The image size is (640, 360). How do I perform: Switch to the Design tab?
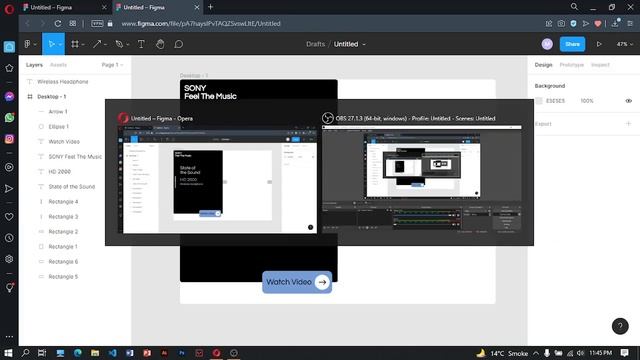click(543, 65)
